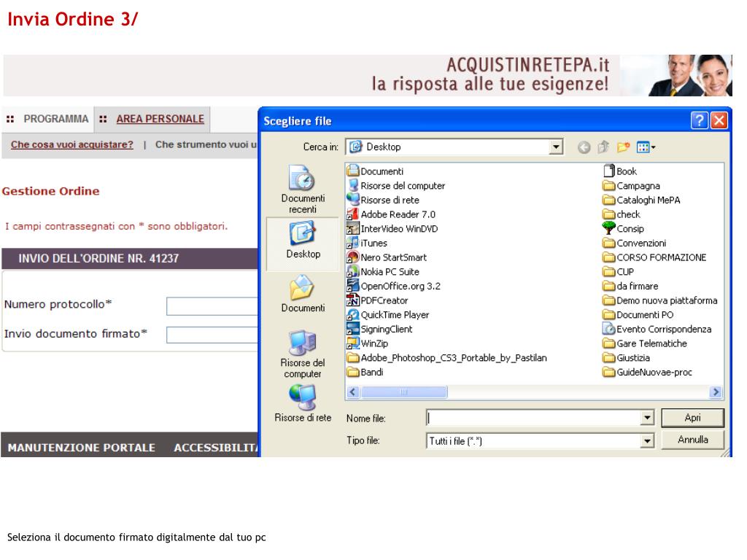Select the Cataloghi MePA folder
747x560 pixels.
tap(642, 200)
